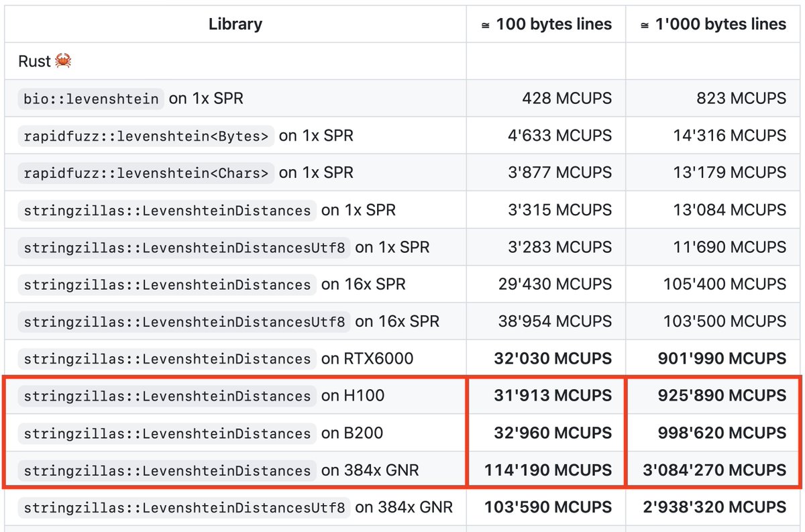
Task: Select the "38'954 MCUPS" cell
Action: click(547, 322)
